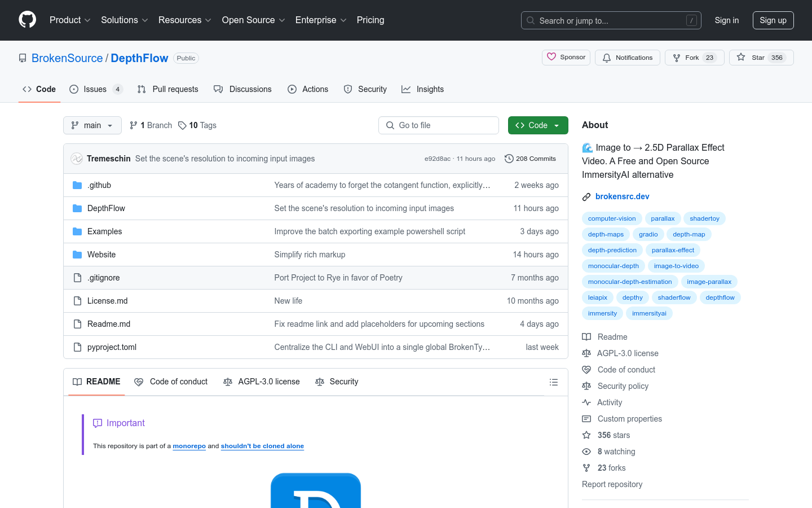View the 208 Commits history
Screen dimensions: 812x508
tap(530, 159)
